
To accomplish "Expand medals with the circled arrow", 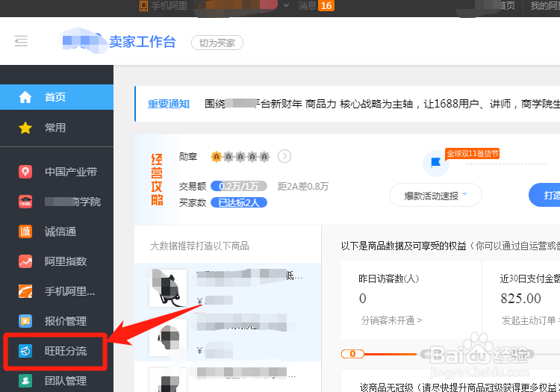I will [284, 156].
